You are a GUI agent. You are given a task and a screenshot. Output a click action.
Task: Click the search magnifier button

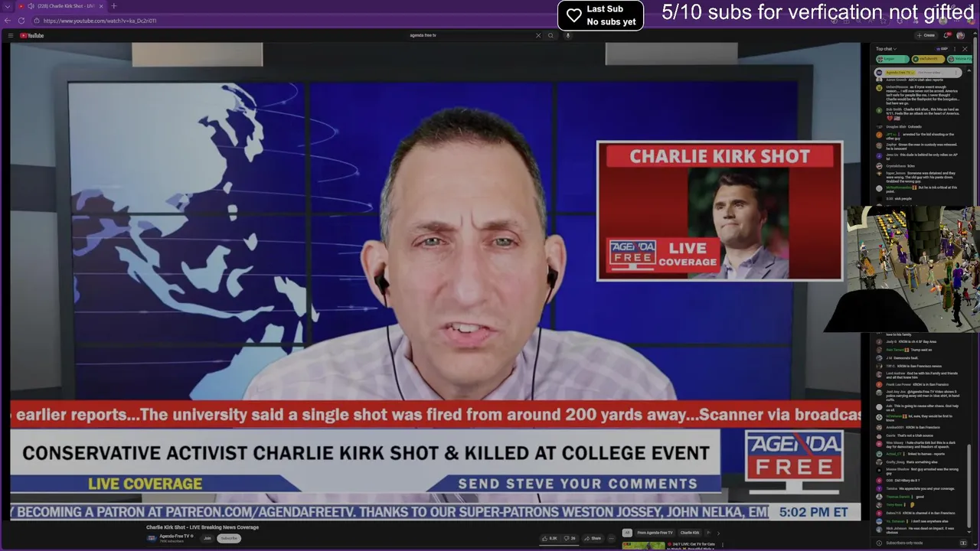click(x=550, y=35)
